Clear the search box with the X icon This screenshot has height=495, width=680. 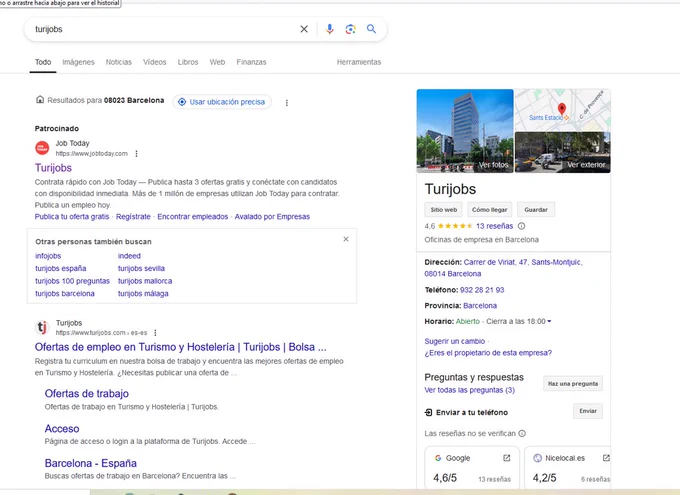coord(304,29)
